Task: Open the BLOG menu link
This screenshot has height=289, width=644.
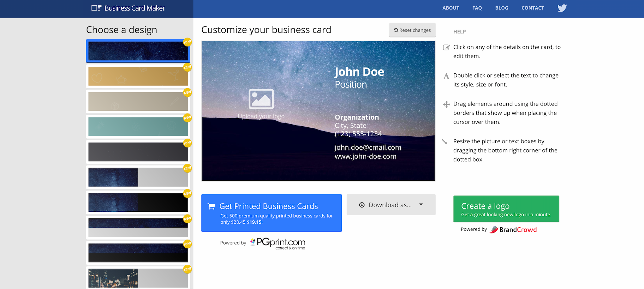Action: 501,8
